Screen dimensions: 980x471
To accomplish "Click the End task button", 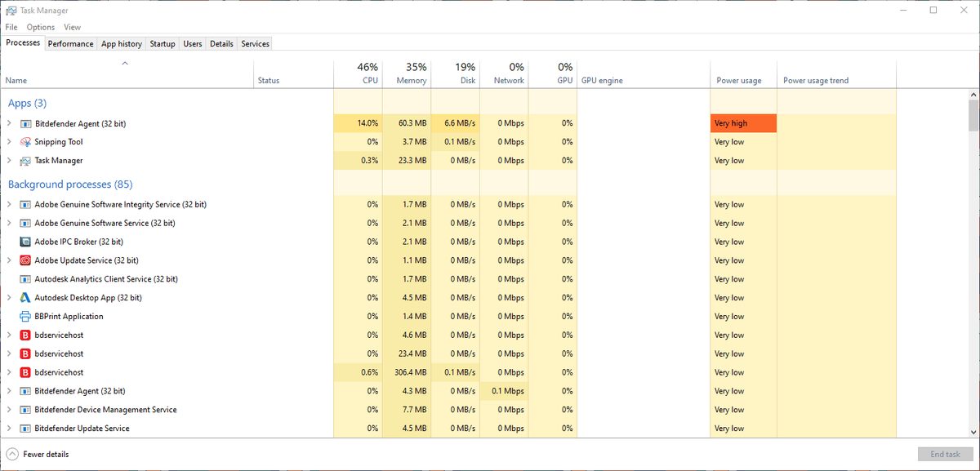I will coord(945,454).
